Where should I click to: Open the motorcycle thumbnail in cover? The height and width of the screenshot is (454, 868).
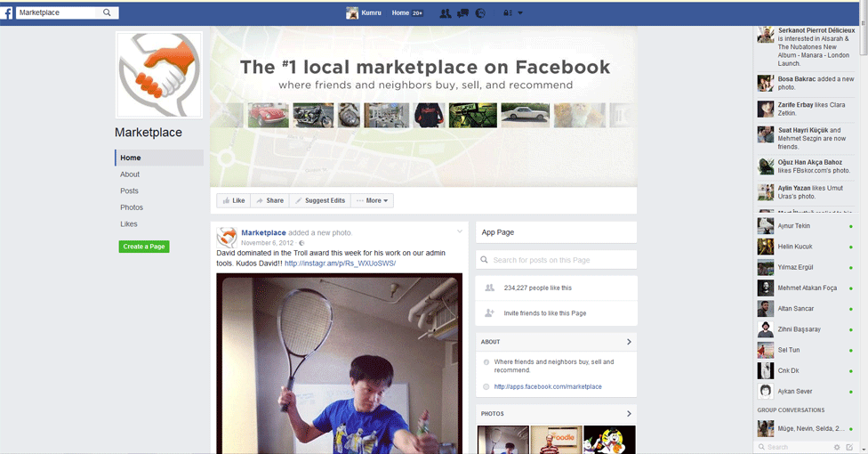tap(313, 116)
